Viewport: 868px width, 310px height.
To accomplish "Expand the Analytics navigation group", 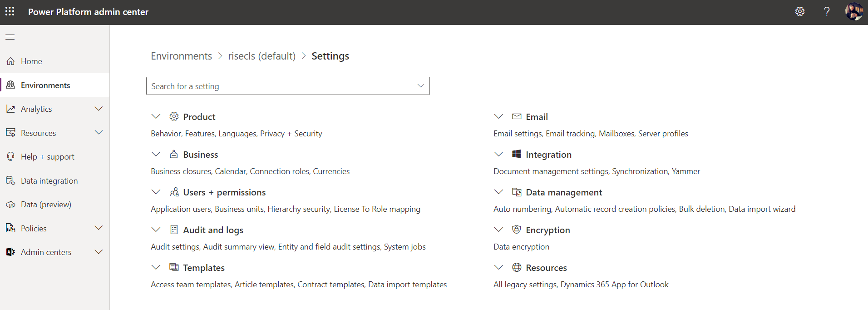I will pyautogui.click(x=99, y=109).
